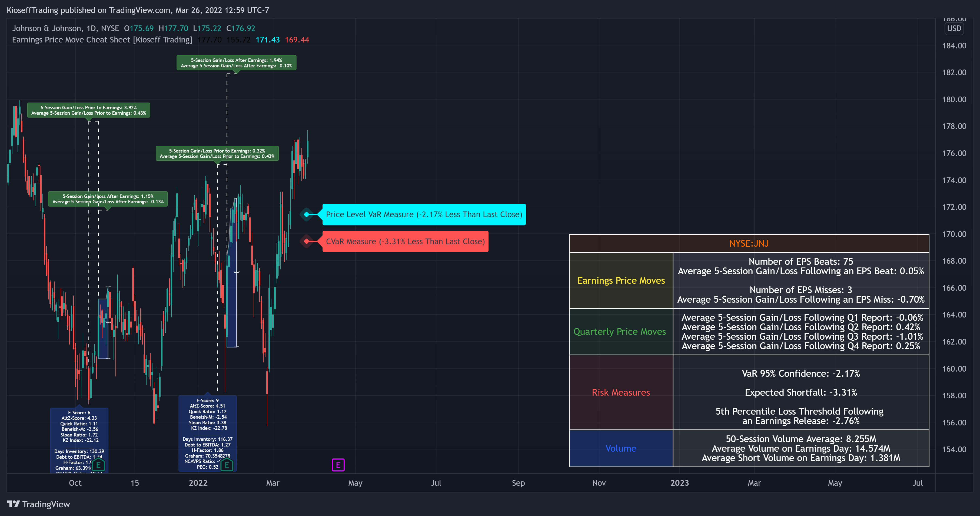Click the magenta upcoming earnings E marker
Viewport: 980px width, 516px height.
coord(338,465)
